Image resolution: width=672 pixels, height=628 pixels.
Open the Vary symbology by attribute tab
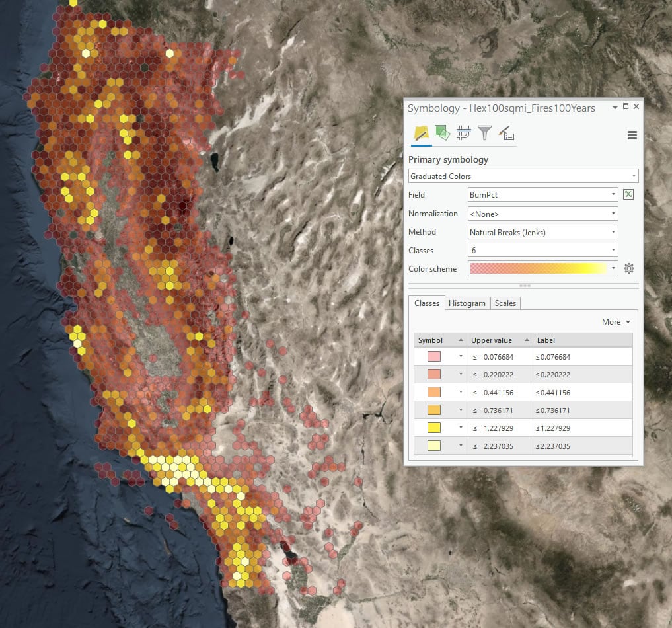442,133
